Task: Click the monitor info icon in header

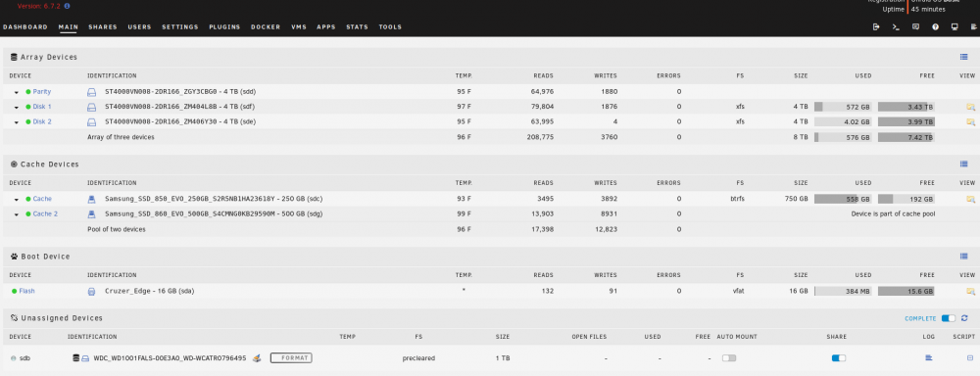Action: click(955, 26)
